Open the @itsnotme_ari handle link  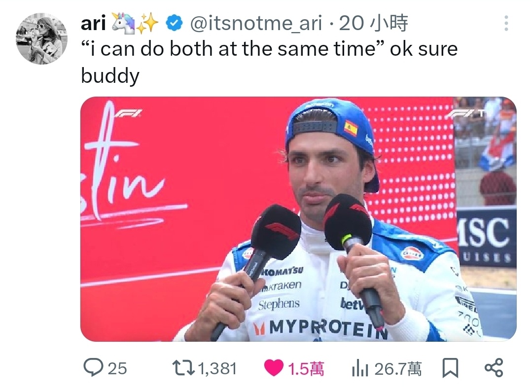(x=256, y=23)
